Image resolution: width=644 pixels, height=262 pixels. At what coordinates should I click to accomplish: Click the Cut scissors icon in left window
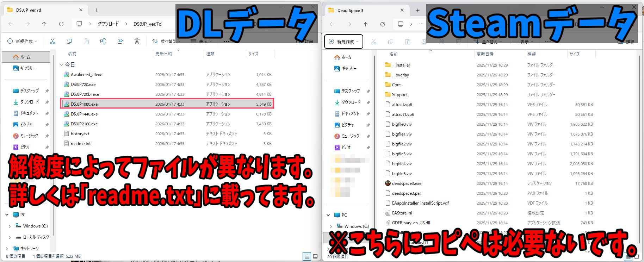coord(52,42)
